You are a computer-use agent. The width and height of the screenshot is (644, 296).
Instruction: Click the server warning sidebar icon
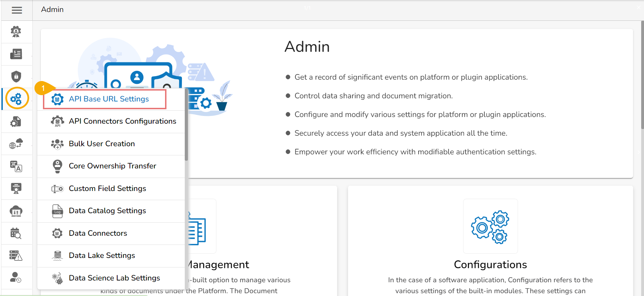(x=16, y=255)
